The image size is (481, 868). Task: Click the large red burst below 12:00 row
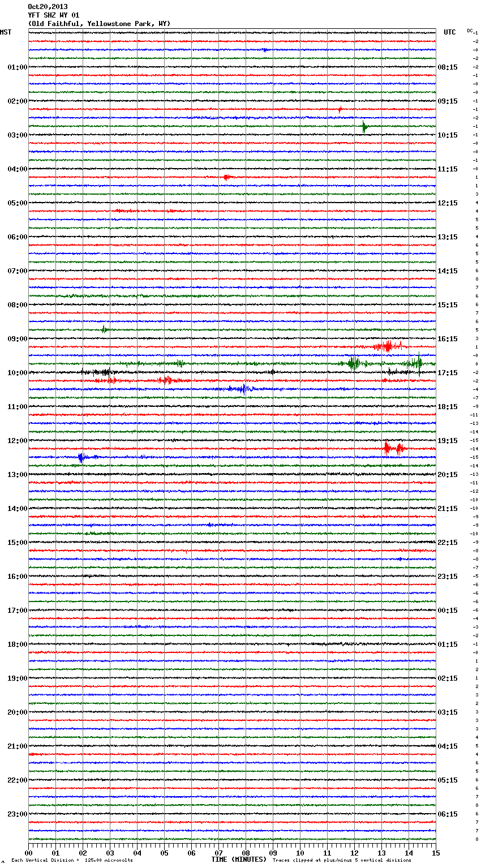[x=393, y=449]
